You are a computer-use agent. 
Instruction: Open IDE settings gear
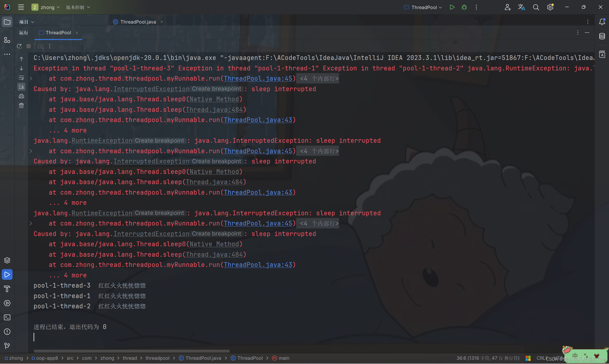point(550,7)
